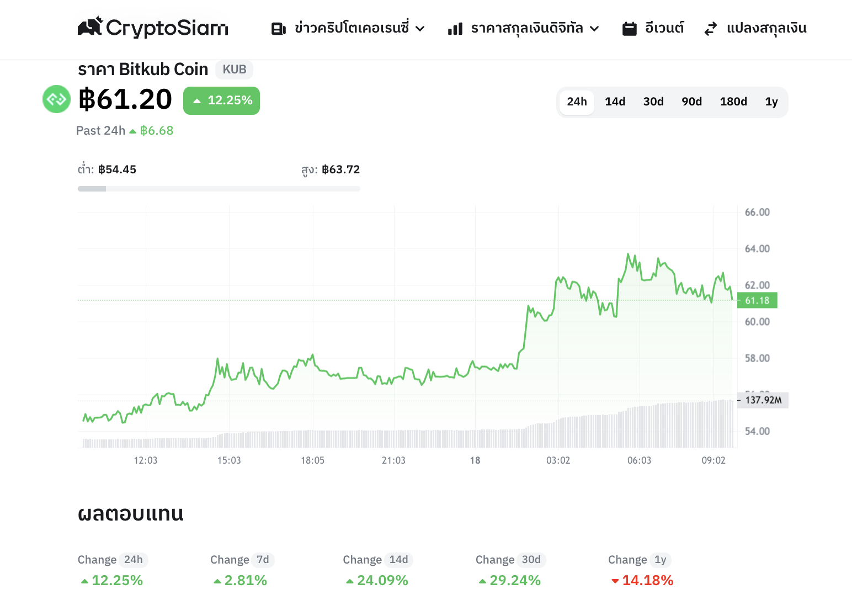Image resolution: width=852 pixels, height=616 pixels.
Task: Click the 18 date axis label
Action: tap(475, 460)
